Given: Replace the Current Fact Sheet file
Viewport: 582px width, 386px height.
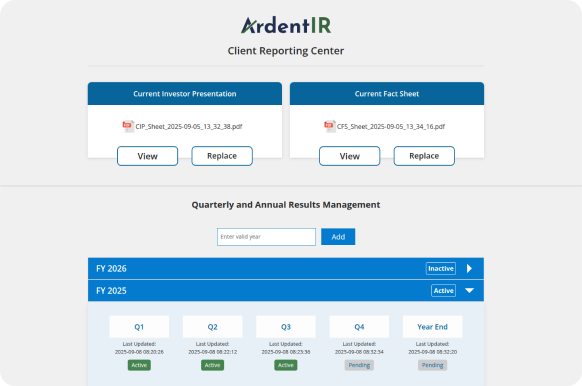Looking at the screenshot, I should [x=424, y=156].
